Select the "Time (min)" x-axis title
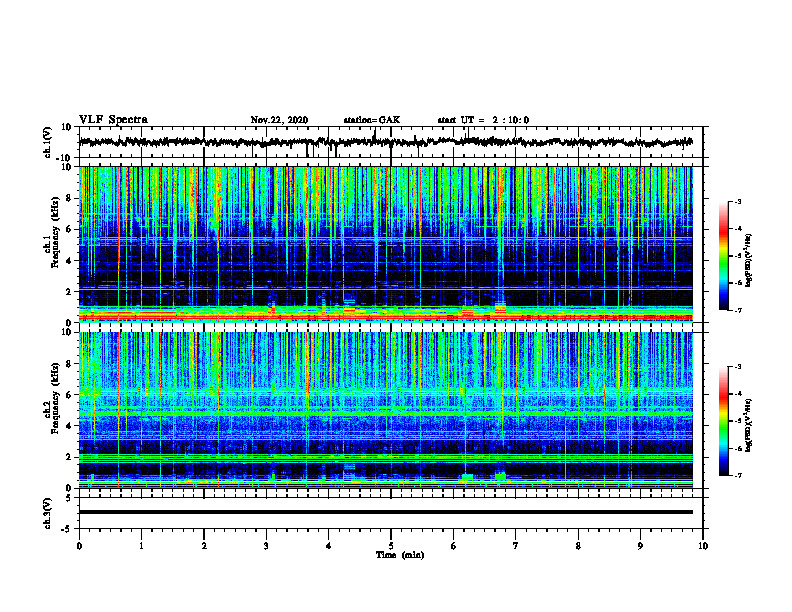The width and height of the screenshot is (792, 612). point(400,555)
